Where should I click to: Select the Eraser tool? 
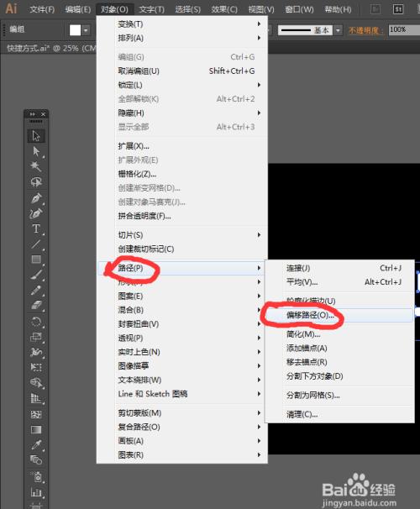[36, 306]
